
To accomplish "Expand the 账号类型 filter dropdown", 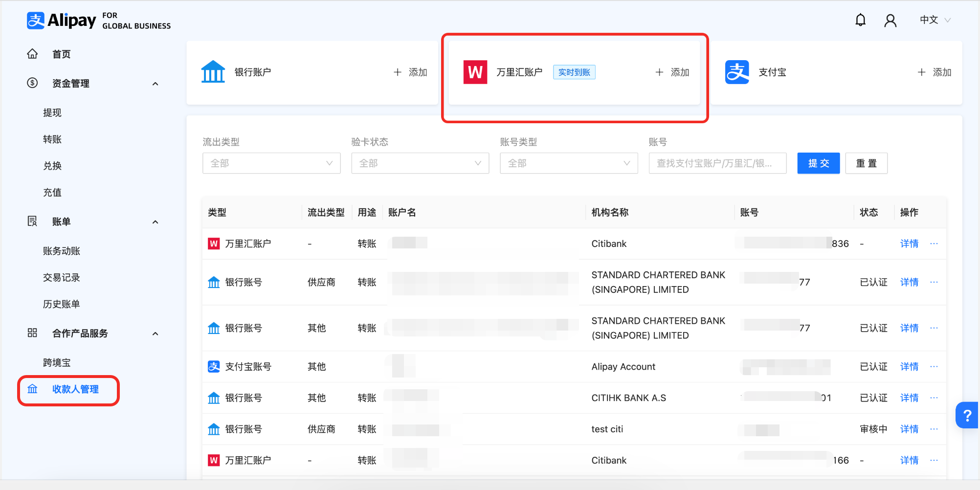I will [x=569, y=163].
